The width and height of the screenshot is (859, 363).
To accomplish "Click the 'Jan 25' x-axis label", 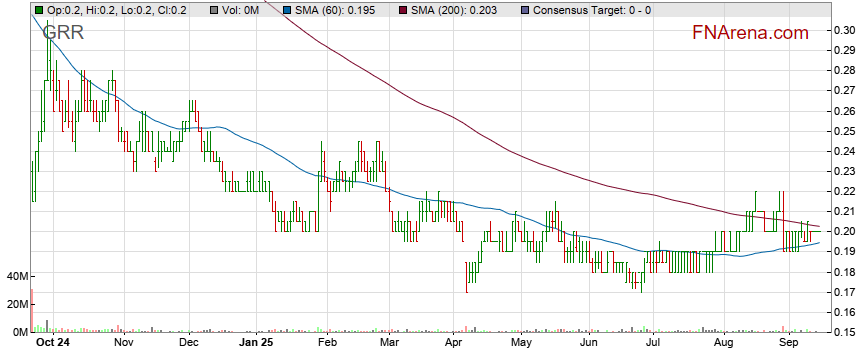I will [257, 343].
